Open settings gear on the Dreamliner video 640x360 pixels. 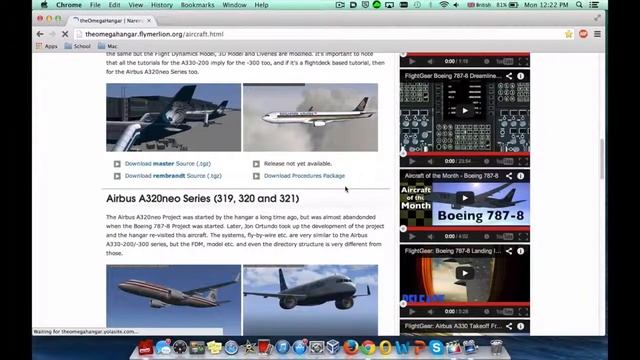487,162
